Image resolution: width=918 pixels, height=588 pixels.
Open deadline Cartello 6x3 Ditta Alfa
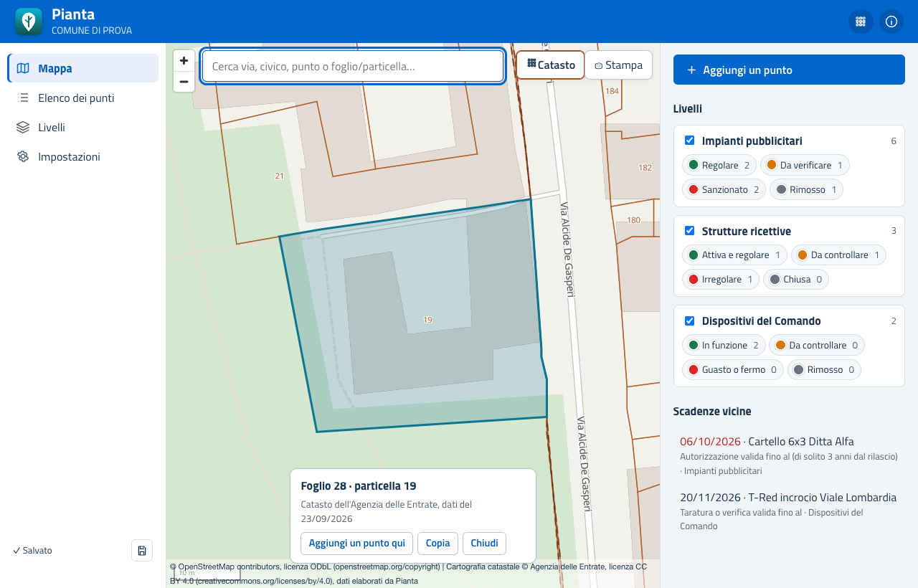tap(789, 455)
